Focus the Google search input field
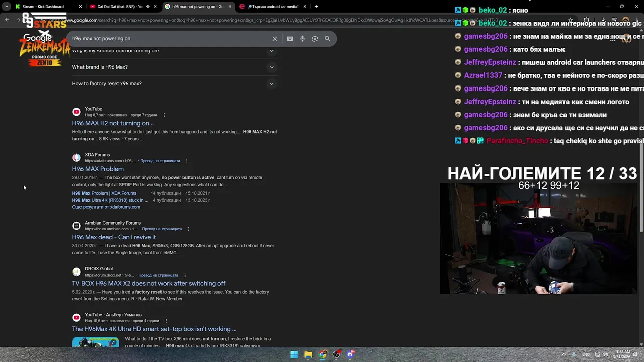Viewport: 644px width, 362px height. (x=169, y=39)
